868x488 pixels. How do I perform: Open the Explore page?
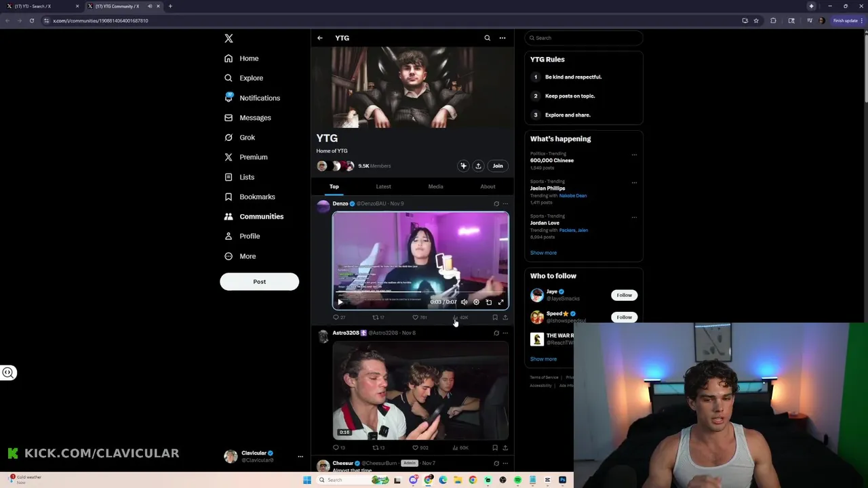243,78
